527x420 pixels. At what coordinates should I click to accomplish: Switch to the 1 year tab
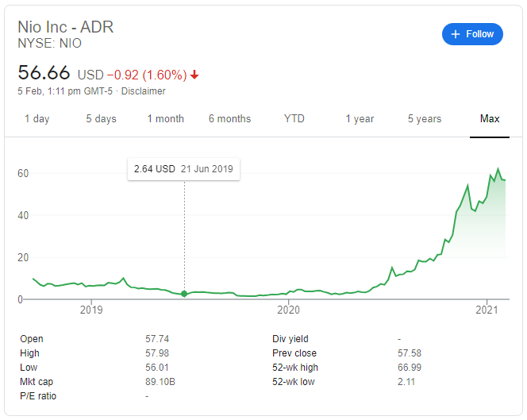(x=360, y=119)
